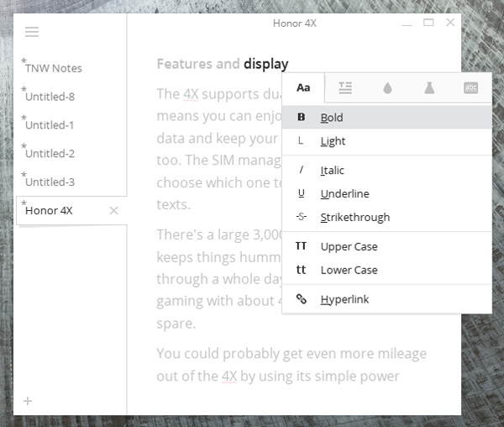This screenshot has height=427, width=504.
Task: Click the TT uppercase icon
Action: pyautogui.click(x=301, y=246)
